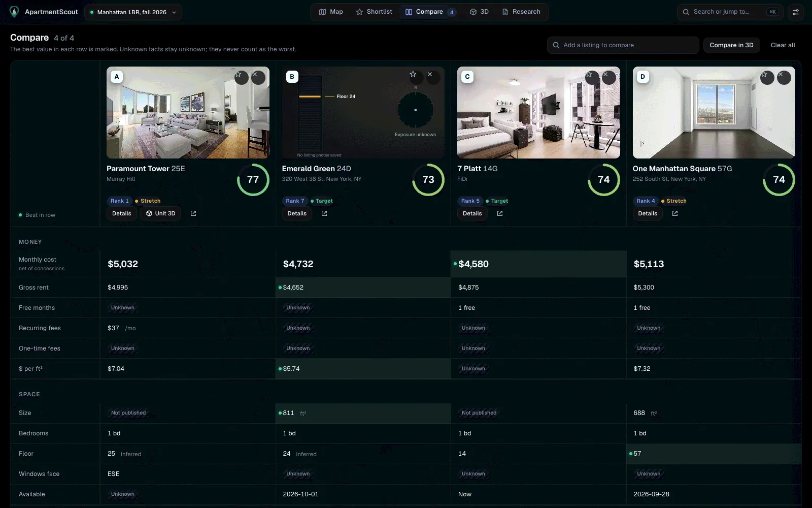Switch to the Map tab
Screen dimensions: 812x508
pos(331,12)
